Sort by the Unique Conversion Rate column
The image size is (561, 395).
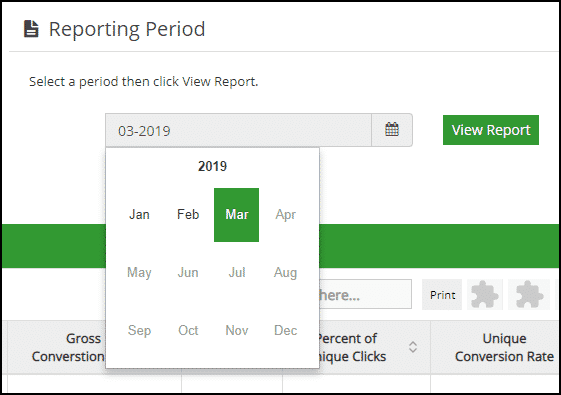pyautogui.click(x=504, y=347)
